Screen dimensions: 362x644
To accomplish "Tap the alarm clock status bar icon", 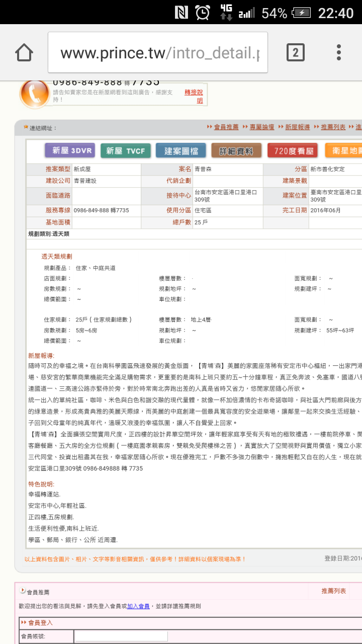I will [203, 13].
